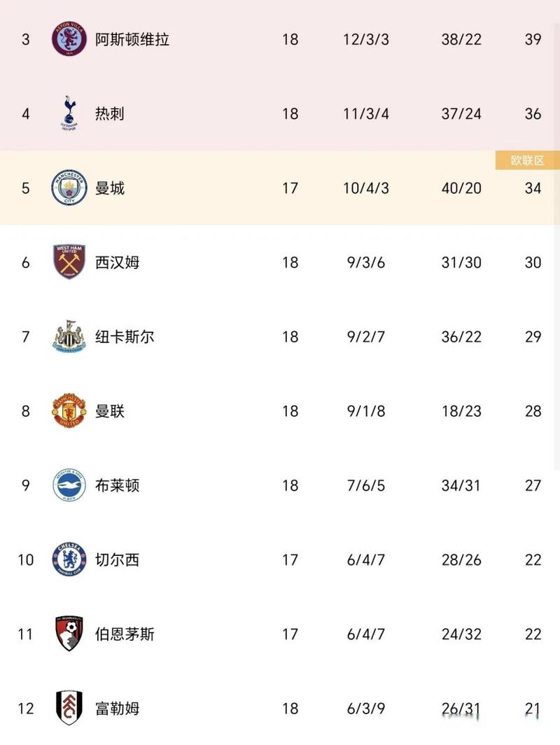Click the Fulham club crest
560x745 pixels.
(69, 708)
